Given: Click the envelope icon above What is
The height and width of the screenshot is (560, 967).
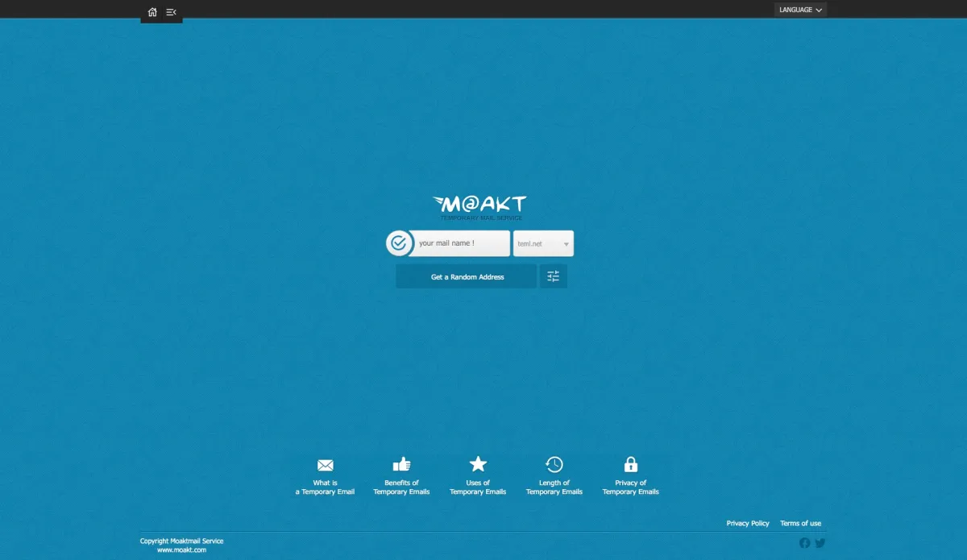Looking at the screenshot, I should (325, 464).
